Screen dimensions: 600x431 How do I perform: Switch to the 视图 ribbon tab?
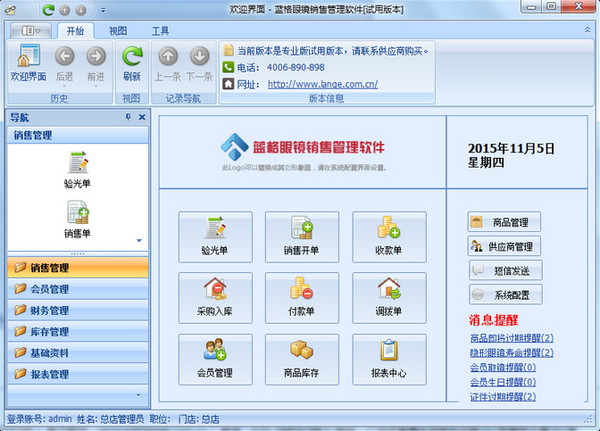click(x=118, y=31)
